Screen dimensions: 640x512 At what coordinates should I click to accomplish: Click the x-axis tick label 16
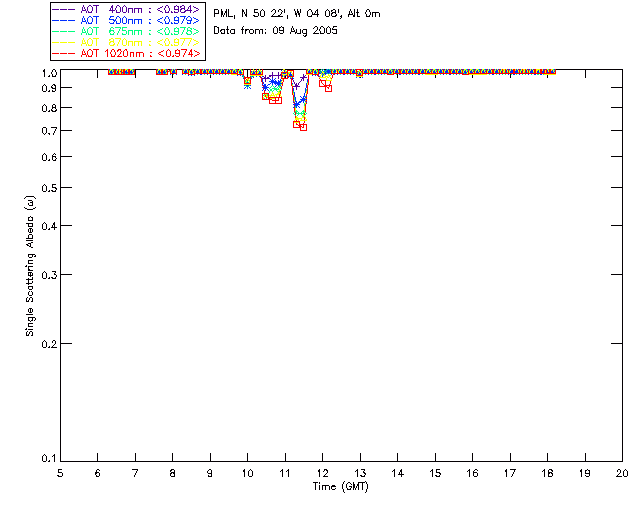[x=472, y=473]
